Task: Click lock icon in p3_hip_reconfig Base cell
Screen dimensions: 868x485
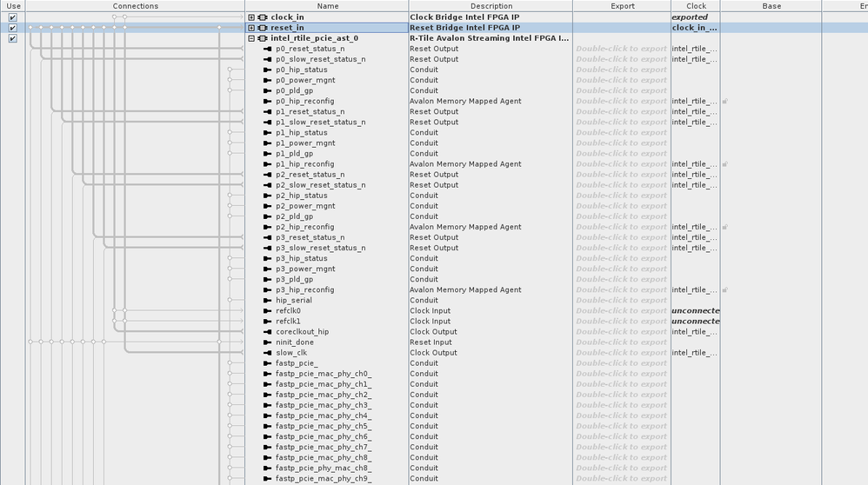Action: [x=724, y=289]
